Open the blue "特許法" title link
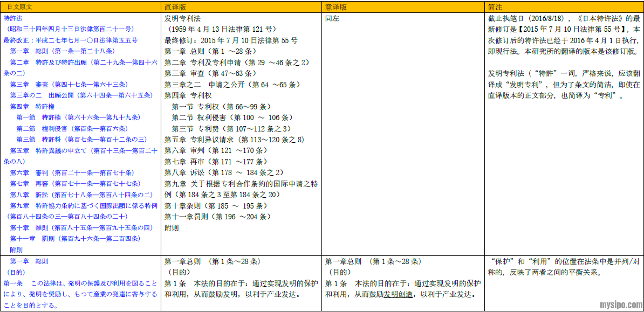The image size is (644, 312). pos(12,18)
